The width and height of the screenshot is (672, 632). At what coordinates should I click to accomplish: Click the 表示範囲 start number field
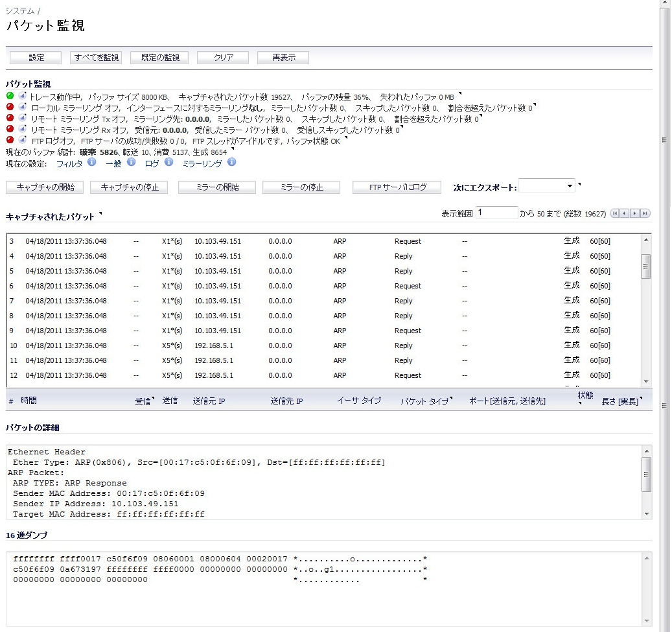(x=497, y=213)
